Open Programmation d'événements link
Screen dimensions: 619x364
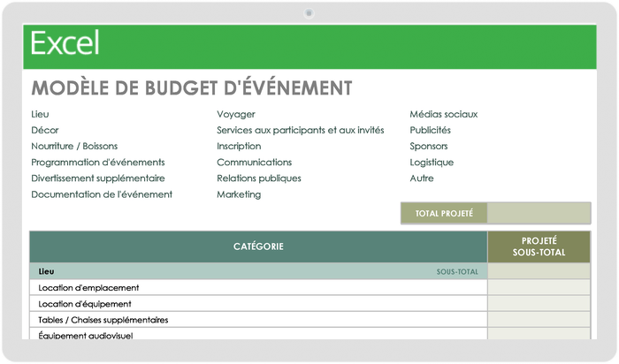tap(97, 163)
